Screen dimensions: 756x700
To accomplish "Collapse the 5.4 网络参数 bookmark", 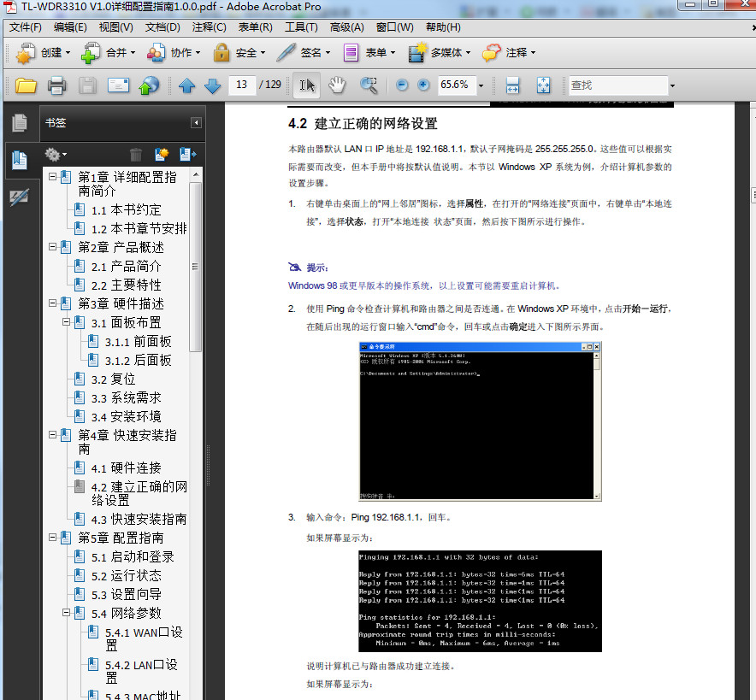I will click(x=66, y=612).
